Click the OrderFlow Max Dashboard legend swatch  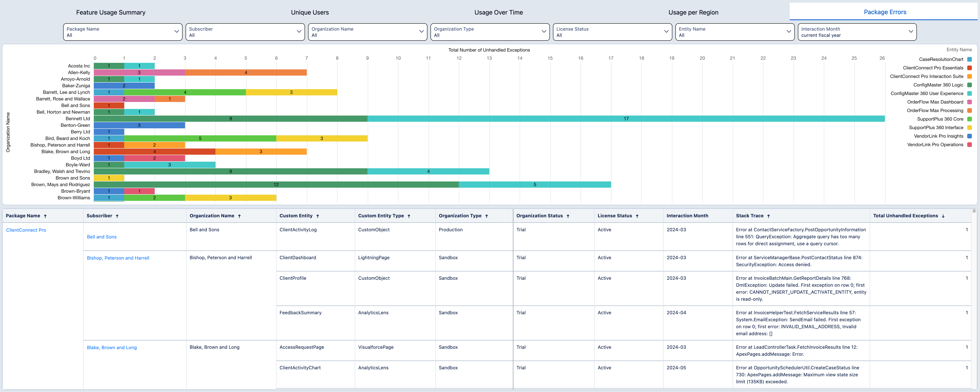[969, 102]
